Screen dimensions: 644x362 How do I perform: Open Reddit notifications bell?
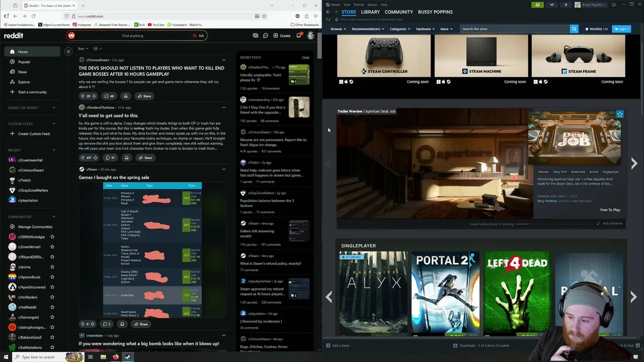coord(298,36)
